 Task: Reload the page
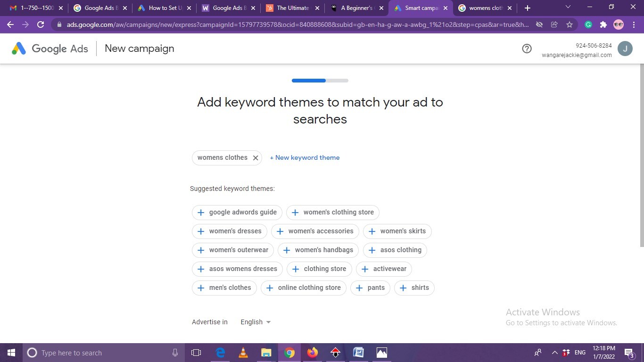click(x=41, y=25)
